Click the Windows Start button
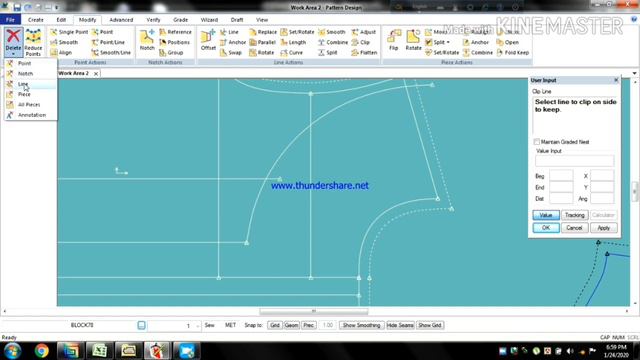Screen dimensions: 640x360 [13, 351]
